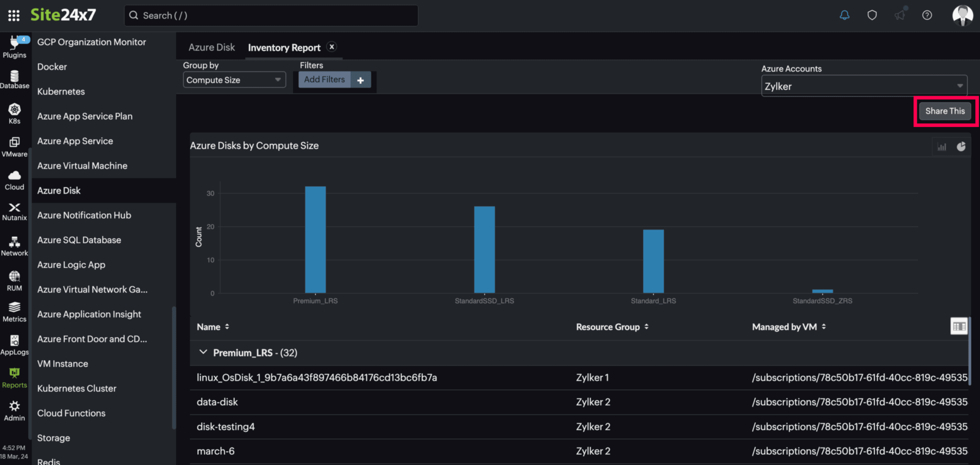Switch chart to bar graph view
The image size is (980, 465).
[941, 147]
